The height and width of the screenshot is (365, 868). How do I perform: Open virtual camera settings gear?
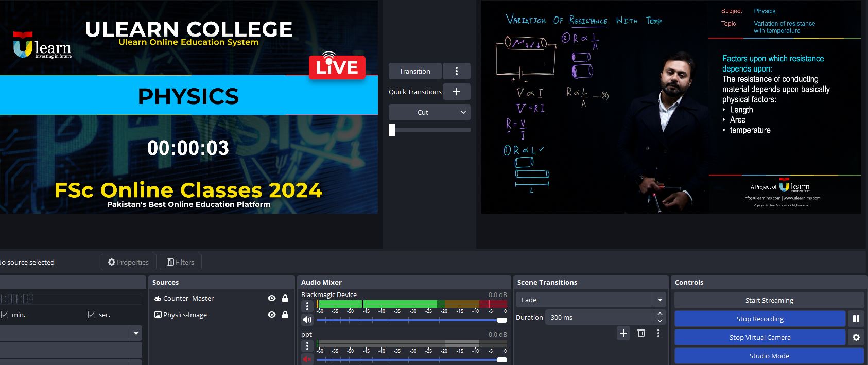click(856, 337)
